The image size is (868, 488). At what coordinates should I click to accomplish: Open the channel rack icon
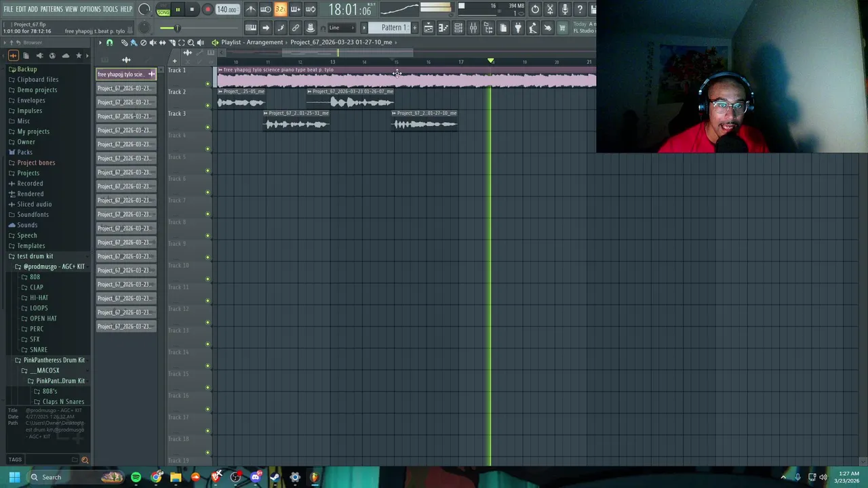(458, 28)
